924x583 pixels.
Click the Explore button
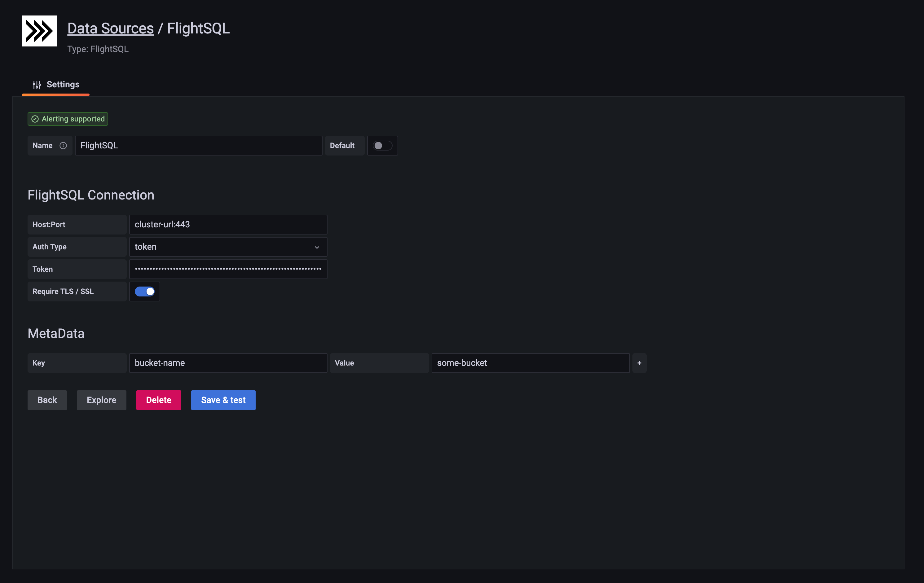coord(102,400)
